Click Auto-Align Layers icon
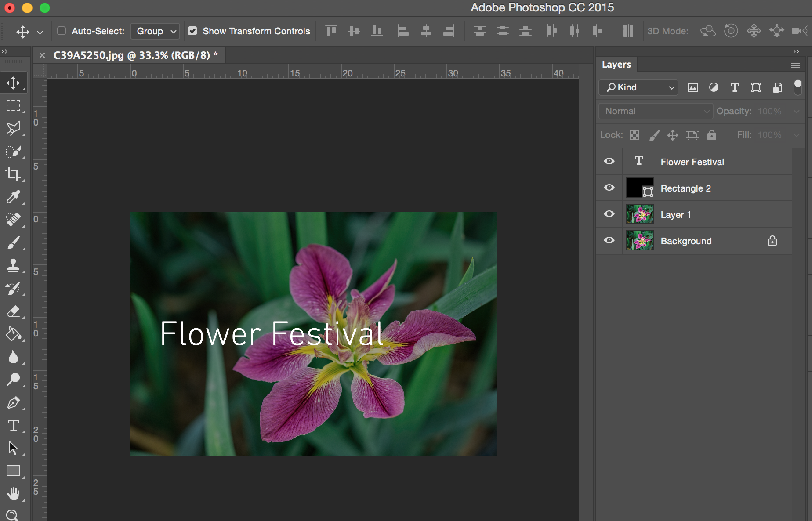The width and height of the screenshot is (812, 521). coord(628,31)
